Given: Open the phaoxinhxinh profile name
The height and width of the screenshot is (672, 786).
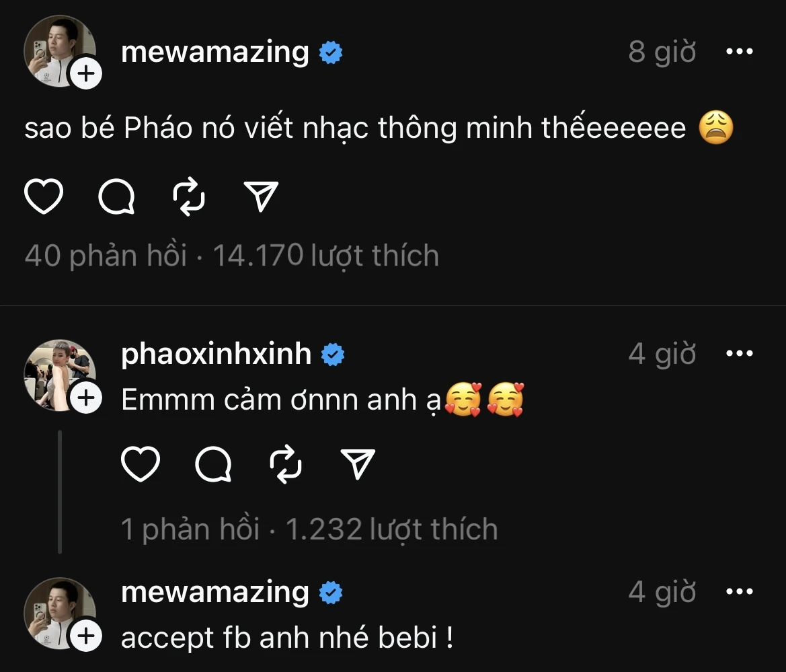Looking at the screenshot, I should click(x=216, y=354).
